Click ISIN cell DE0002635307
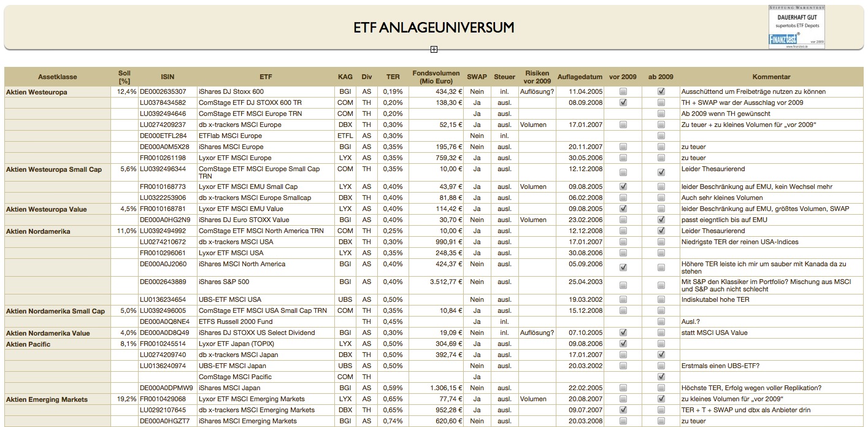This screenshot has height=427, width=868. coord(167,91)
